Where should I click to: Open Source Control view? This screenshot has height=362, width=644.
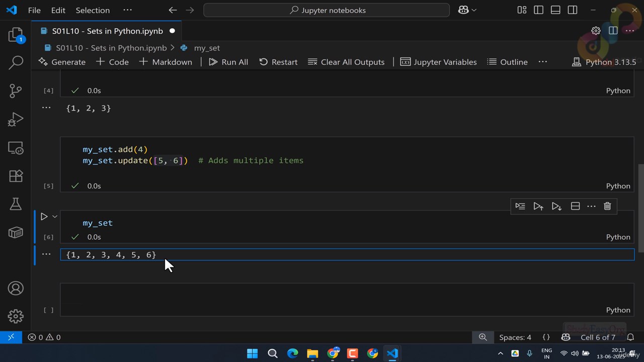(x=16, y=90)
